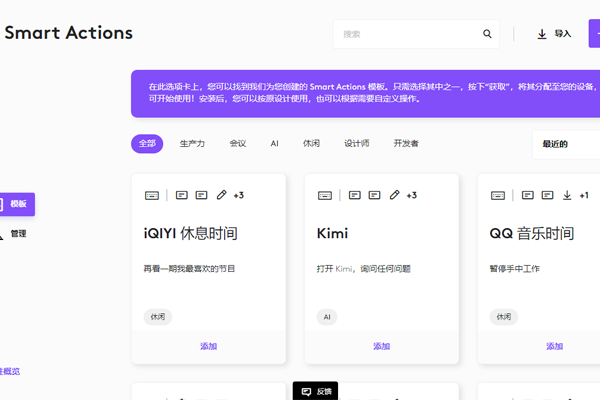Open the 反馈 feedback button
Viewport: 600px width, 400px height.
tap(315, 392)
